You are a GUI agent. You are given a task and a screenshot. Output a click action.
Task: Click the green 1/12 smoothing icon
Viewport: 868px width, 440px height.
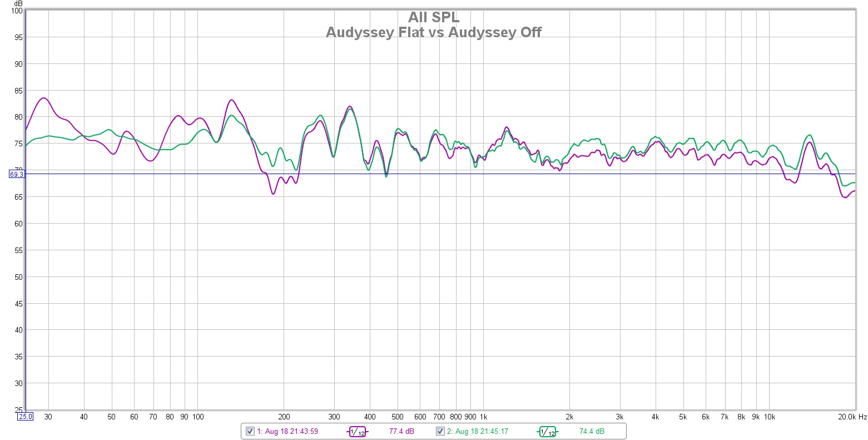point(547,432)
